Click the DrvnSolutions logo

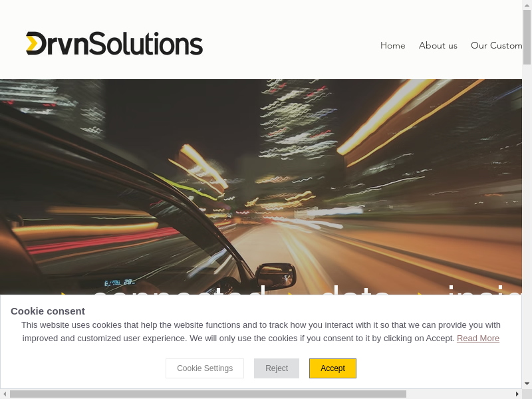coord(114,44)
